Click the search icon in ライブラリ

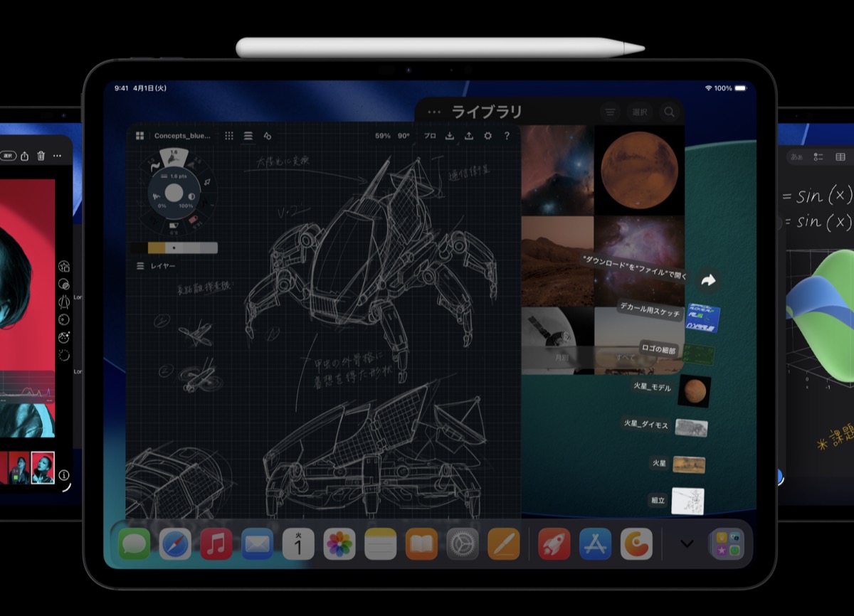pyautogui.click(x=669, y=112)
